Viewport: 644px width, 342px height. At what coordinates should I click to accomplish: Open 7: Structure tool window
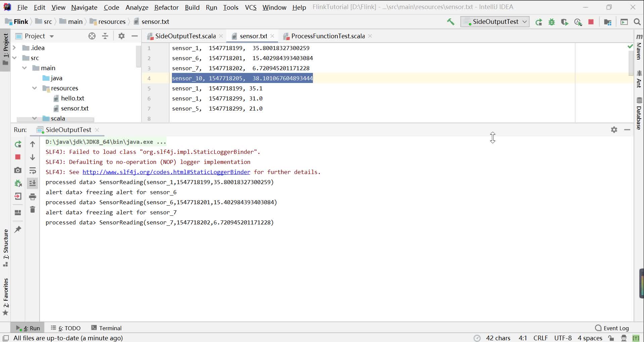tap(6, 248)
